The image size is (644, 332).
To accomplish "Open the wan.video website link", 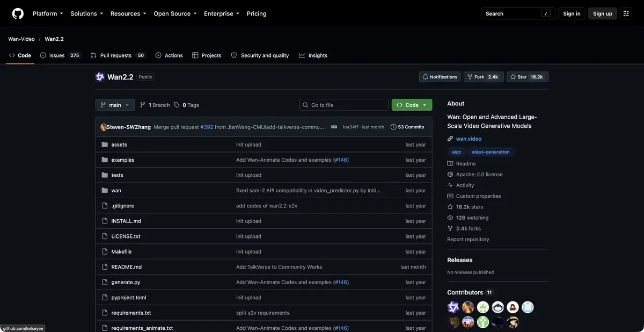I will click(x=469, y=139).
